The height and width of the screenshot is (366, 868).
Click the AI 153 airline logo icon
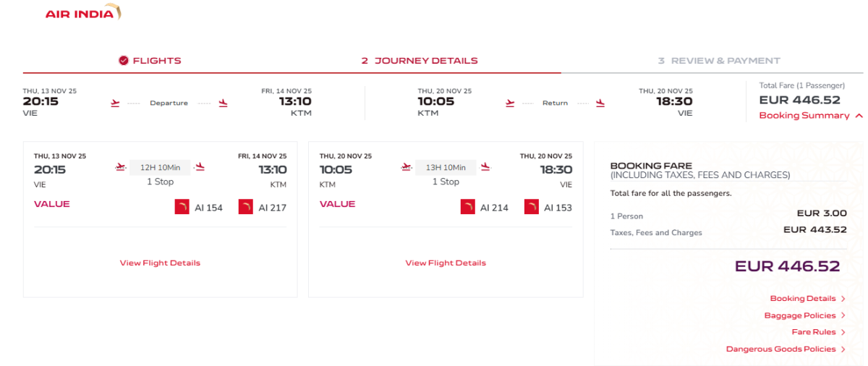click(x=532, y=208)
